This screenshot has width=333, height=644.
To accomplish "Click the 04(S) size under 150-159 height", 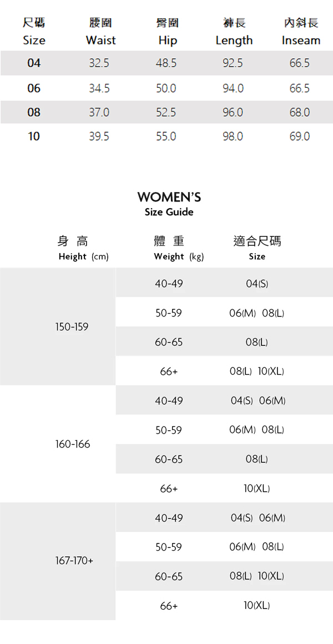I will click(x=257, y=284).
